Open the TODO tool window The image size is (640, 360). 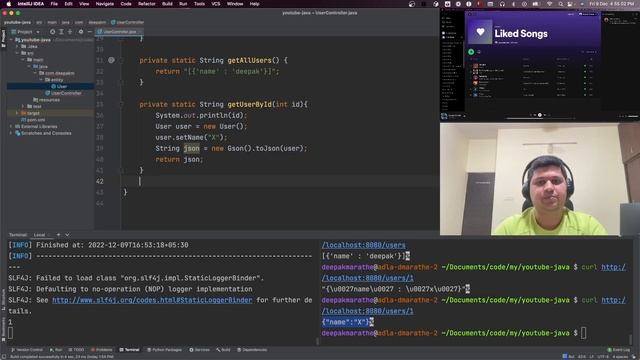click(x=76, y=350)
